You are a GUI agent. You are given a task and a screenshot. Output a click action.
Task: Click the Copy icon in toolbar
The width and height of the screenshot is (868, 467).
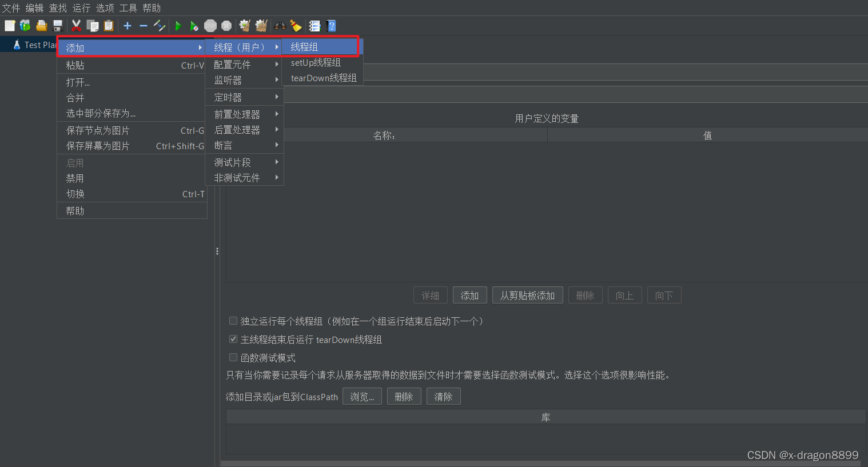click(92, 26)
